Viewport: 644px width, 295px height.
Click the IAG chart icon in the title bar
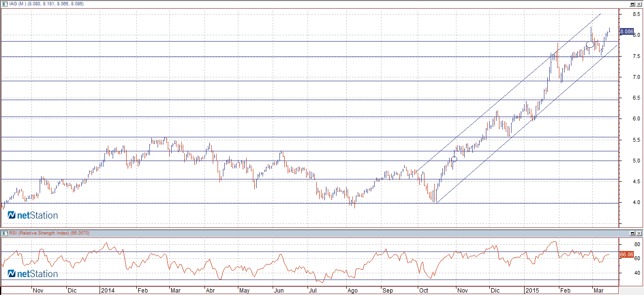[4, 4]
